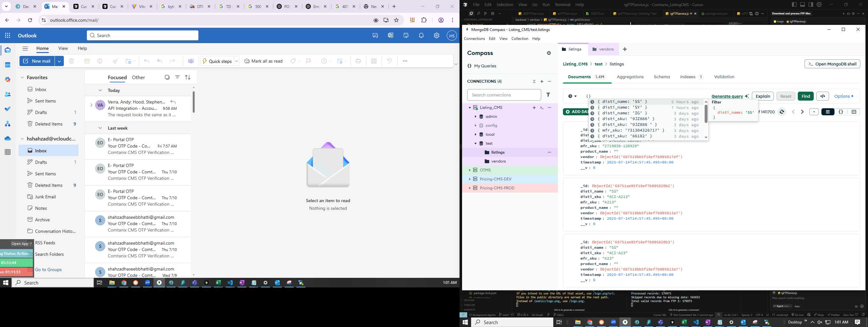Expand the query Options
Screen dimensions: 868x327
(844, 96)
